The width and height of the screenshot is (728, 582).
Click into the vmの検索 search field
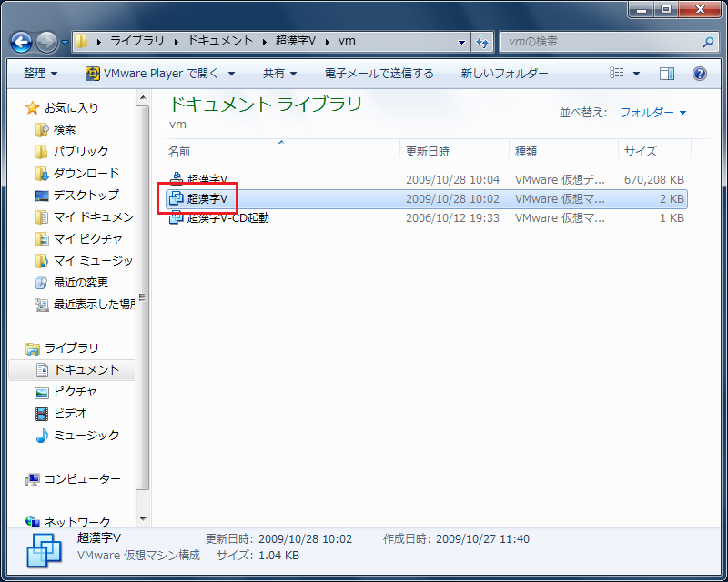[x=601, y=42]
